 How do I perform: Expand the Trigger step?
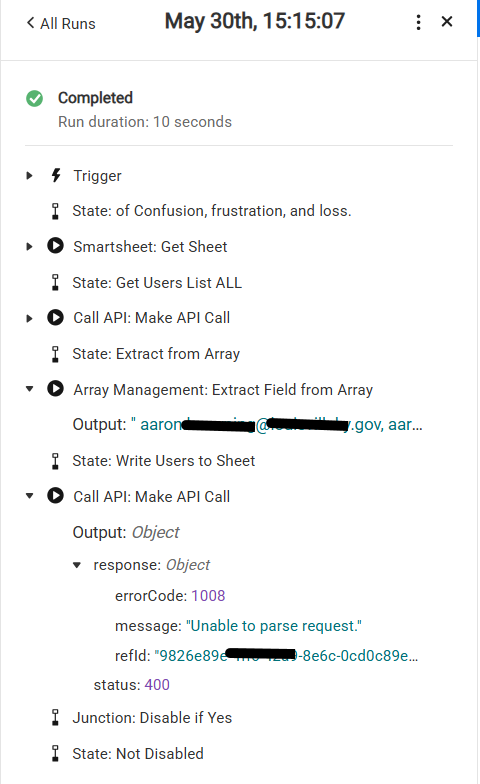pyautogui.click(x=29, y=176)
